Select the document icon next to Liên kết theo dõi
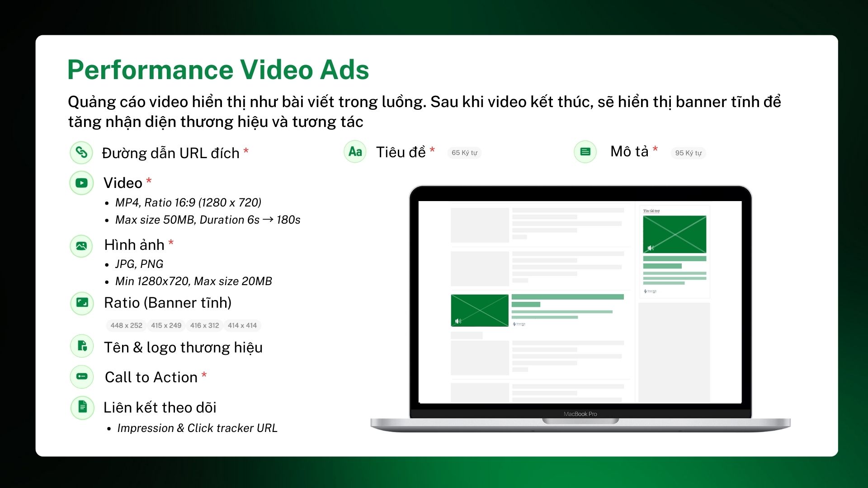Viewport: 868px width, 488px height. tap(82, 407)
